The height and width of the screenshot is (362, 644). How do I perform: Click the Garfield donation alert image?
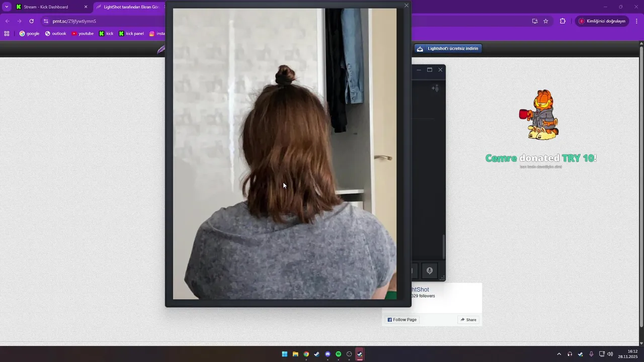pos(540,115)
